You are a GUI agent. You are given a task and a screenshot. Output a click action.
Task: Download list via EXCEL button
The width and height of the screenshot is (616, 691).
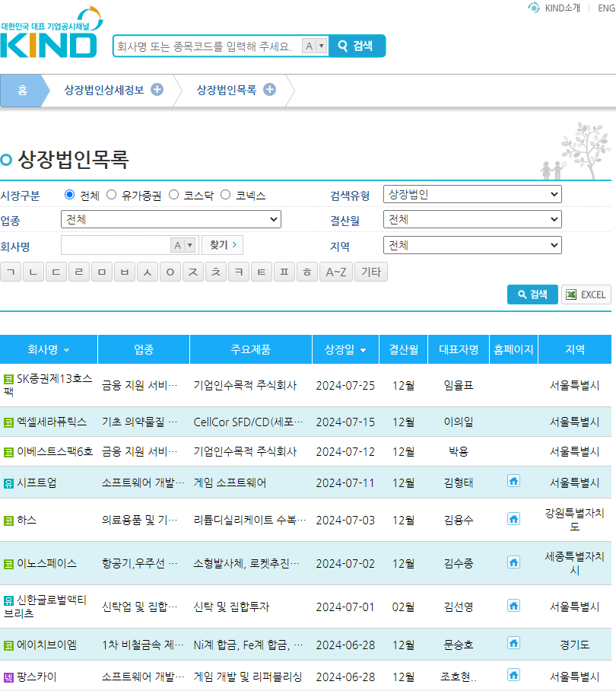[x=586, y=295]
